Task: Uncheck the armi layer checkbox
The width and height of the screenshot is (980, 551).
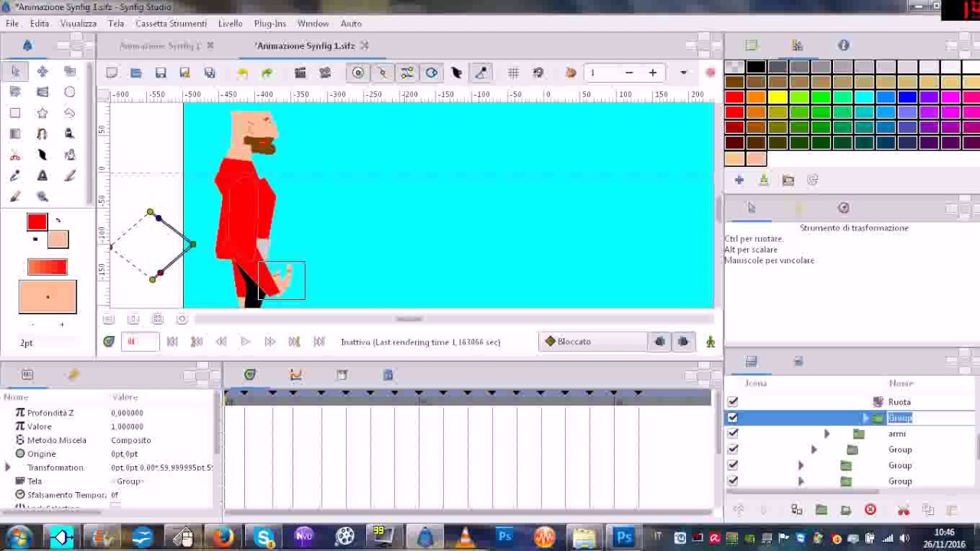Action: [733, 434]
